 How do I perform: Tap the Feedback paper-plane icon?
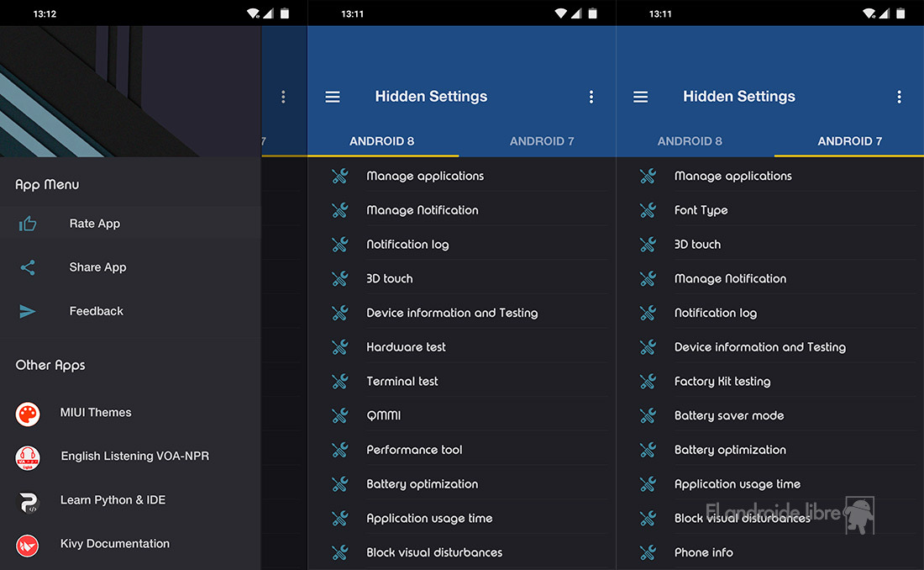click(x=28, y=311)
